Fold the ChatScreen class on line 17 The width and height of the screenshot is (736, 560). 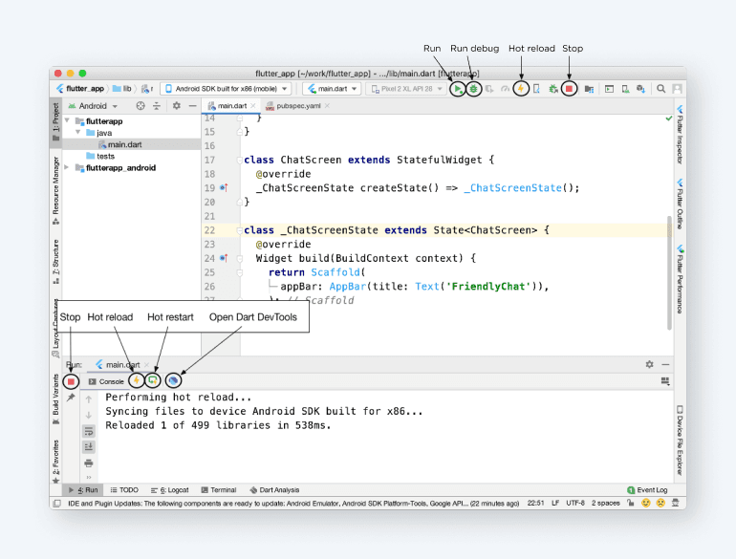click(239, 160)
